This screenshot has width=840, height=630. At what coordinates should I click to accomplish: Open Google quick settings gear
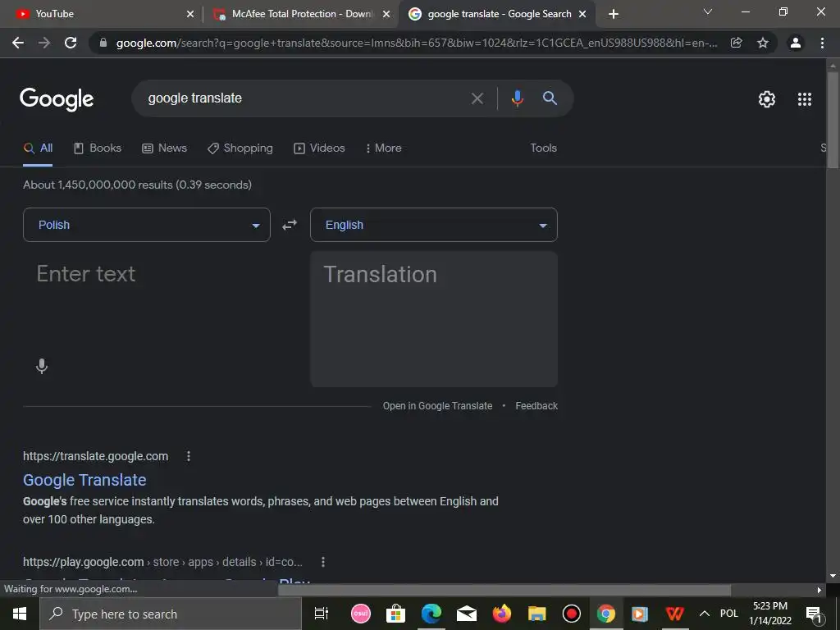pyautogui.click(x=767, y=99)
